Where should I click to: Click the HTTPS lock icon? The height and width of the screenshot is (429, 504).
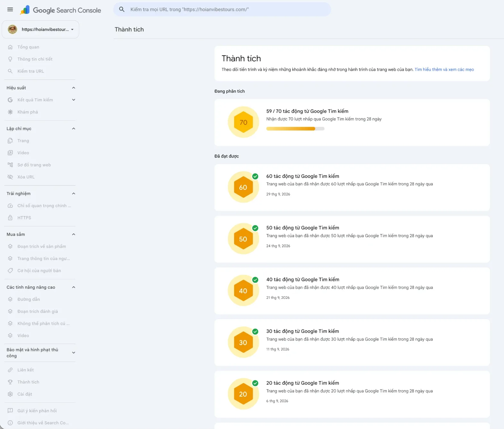point(10,218)
